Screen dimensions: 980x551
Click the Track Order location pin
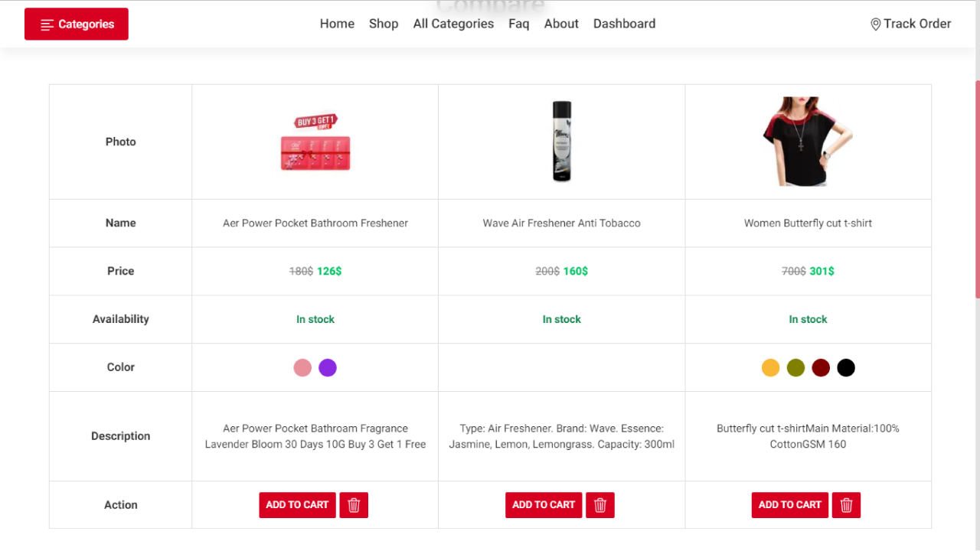[x=876, y=24]
